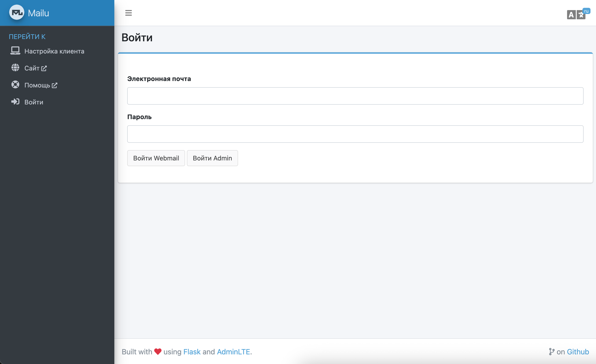Focus the Электронная почта input field
596x364 pixels.
coord(355,96)
